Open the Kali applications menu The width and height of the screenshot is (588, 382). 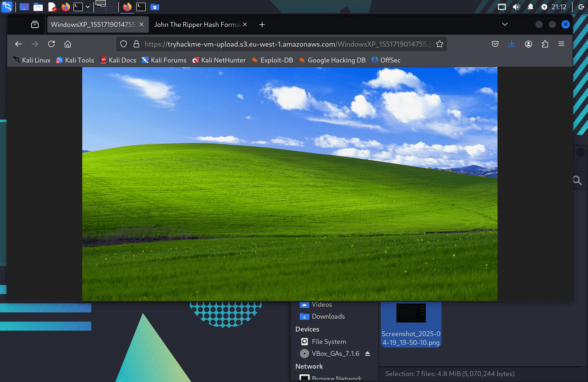(x=7, y=7)
